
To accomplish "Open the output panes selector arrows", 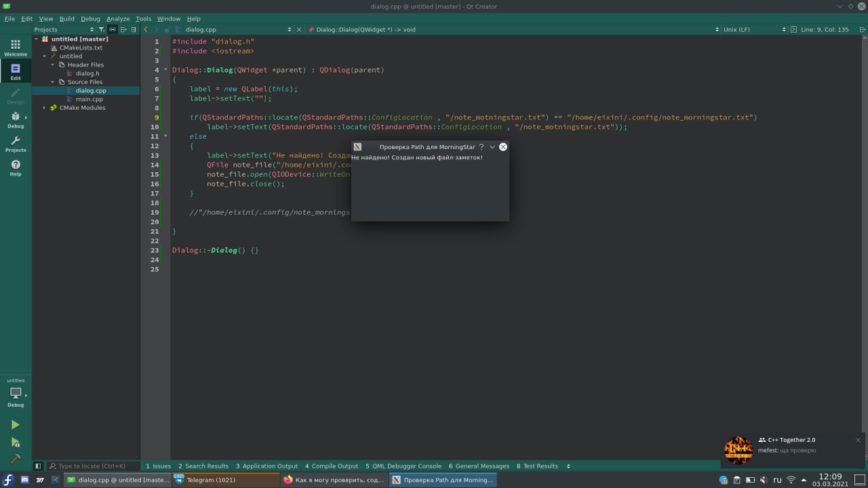I will tap(568, 466).
